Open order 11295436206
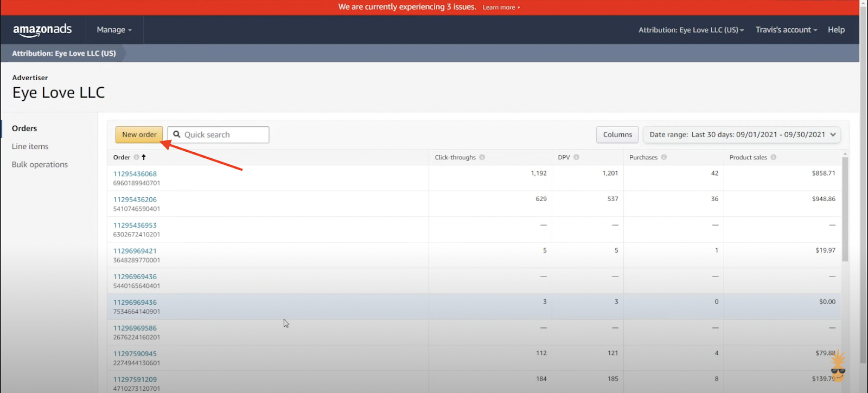The image size is (868, 393). (135, 199)
